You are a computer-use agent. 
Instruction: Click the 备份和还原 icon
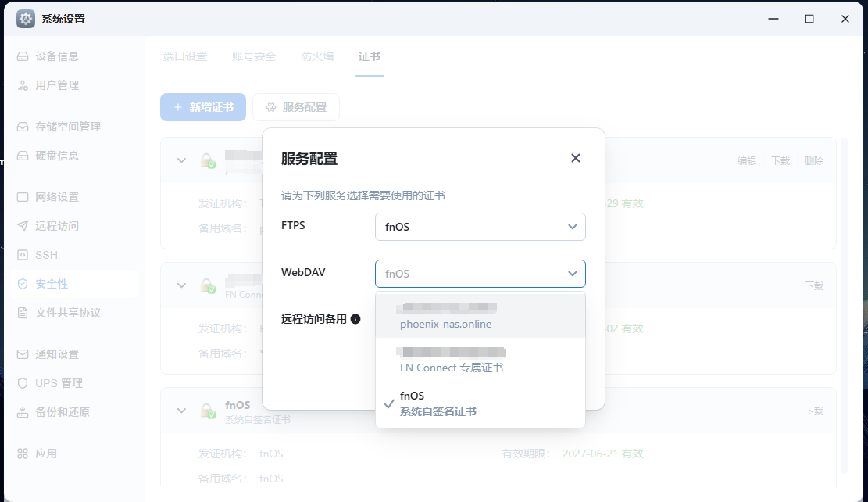tap(23, 412)
